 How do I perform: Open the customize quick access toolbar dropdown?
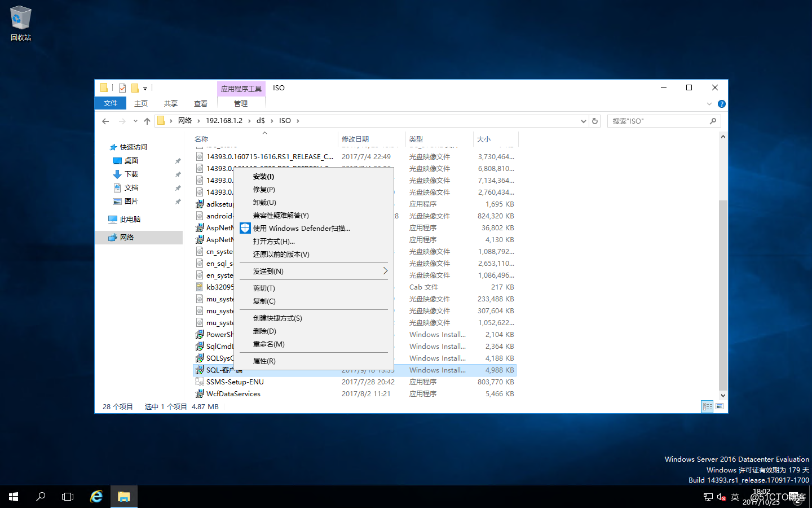click(x=145, y=88)
